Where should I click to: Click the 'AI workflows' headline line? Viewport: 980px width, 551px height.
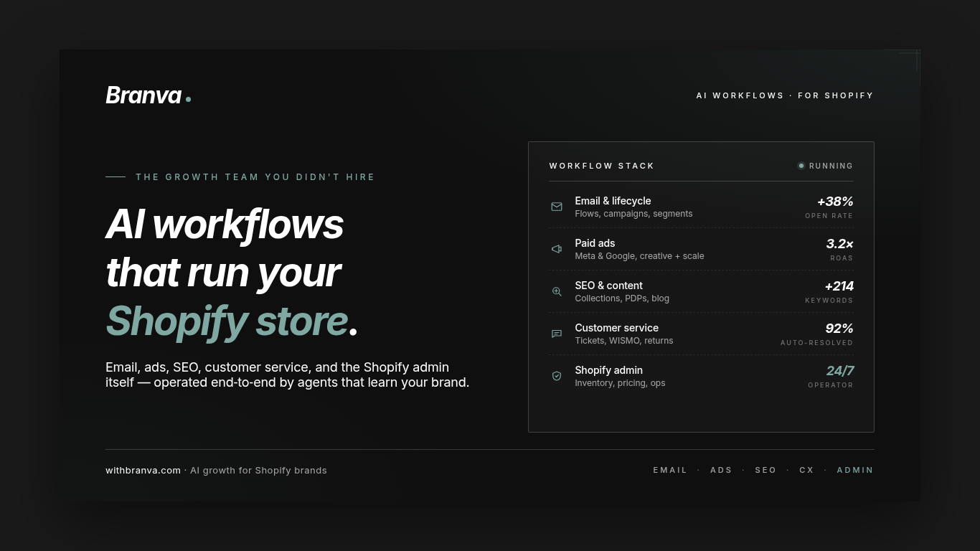[225, 224]
